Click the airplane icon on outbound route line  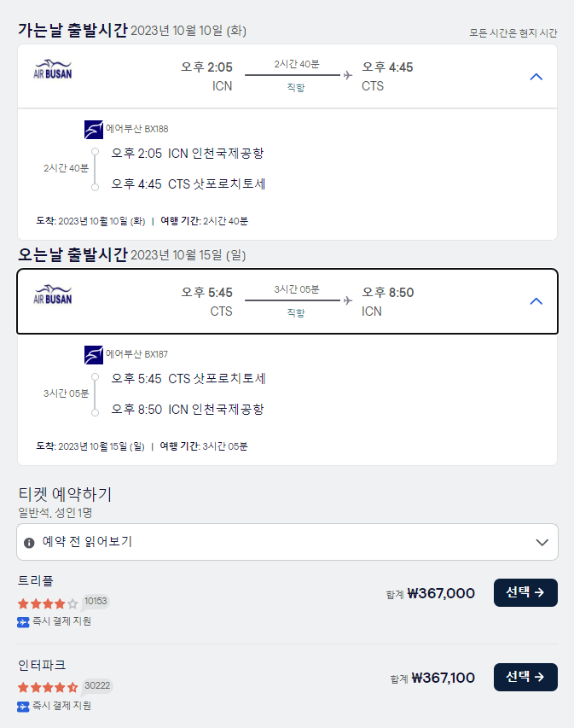tap(347, 76)
